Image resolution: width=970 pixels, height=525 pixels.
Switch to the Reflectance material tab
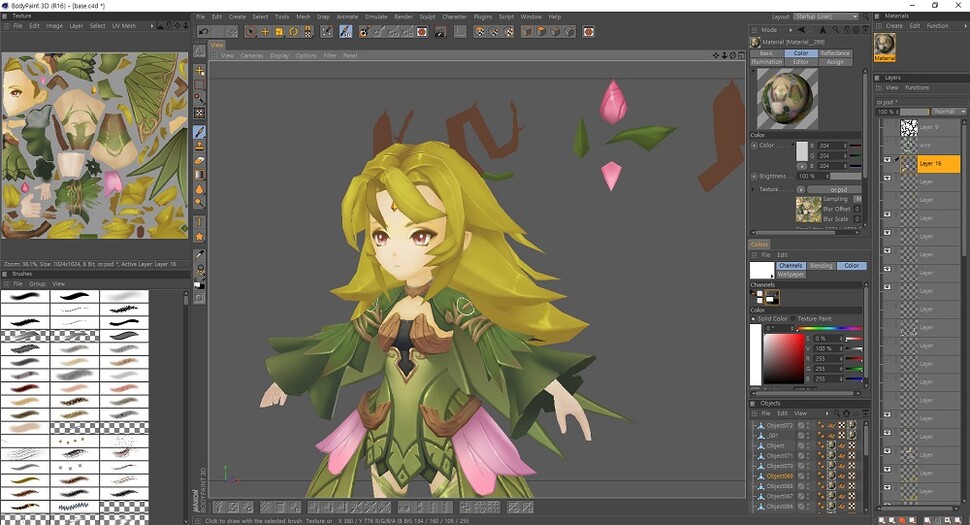835,53
